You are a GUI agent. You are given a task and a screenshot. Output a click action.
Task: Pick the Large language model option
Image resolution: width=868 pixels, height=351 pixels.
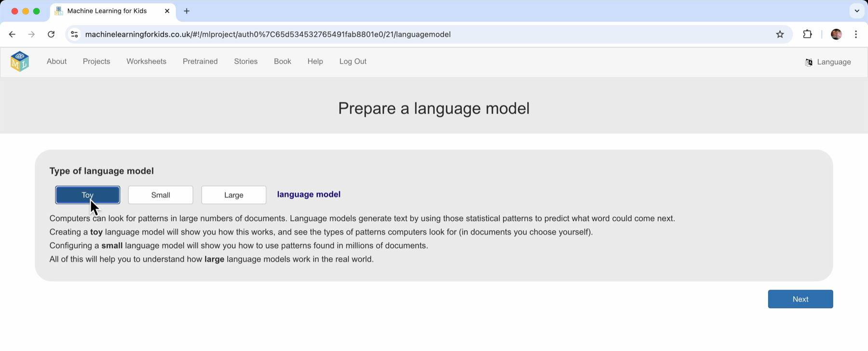(233, 195)
